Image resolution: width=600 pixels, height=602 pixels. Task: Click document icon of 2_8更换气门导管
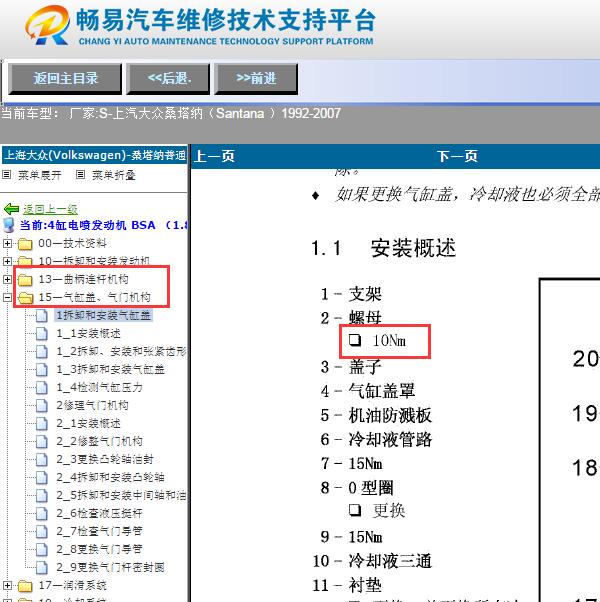pos(41,550)
